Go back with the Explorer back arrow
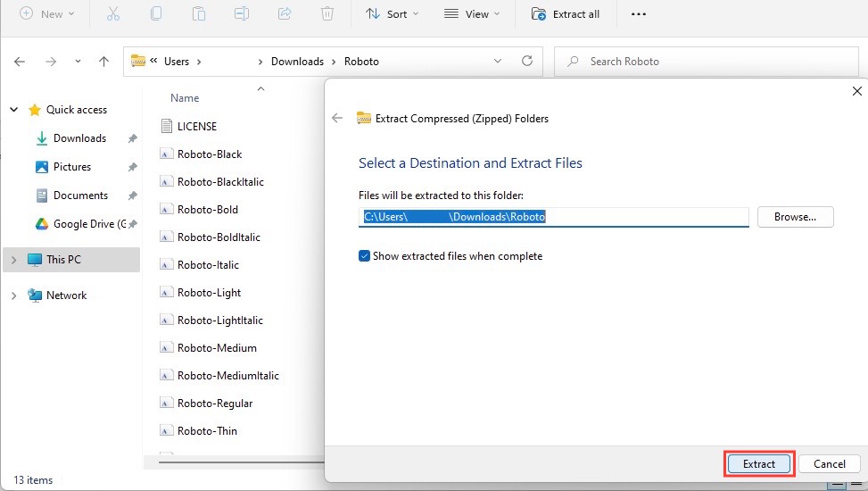This screenshot has width=868, height=491. click(20, 62)
